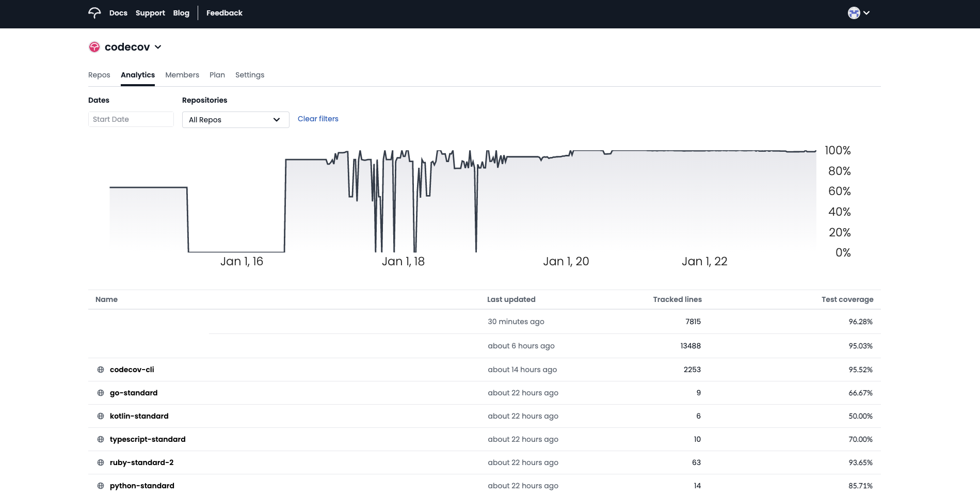This screenshot has height=495, width=980.
Task: Click the 20% label on chart axis
Action: 840,233
